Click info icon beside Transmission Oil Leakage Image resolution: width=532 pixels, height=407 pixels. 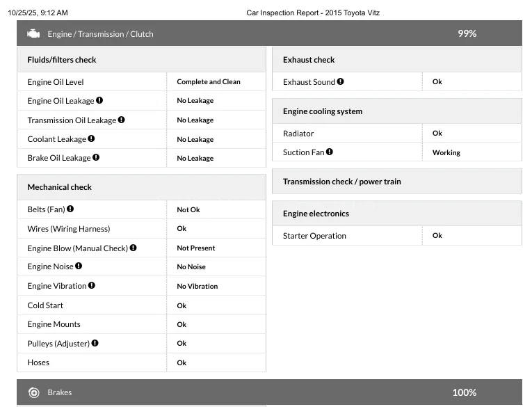[121, 120]
